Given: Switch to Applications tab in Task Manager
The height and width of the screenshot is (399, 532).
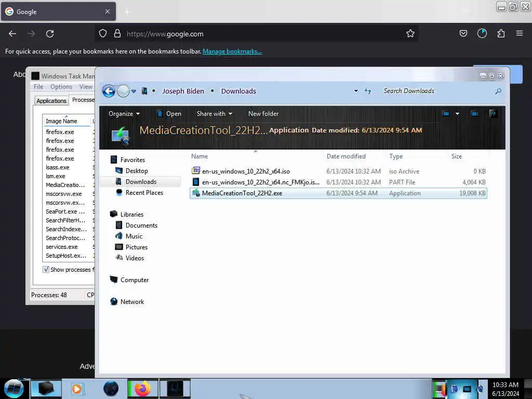Looking at the screenshot, I should tap(51, 101).
